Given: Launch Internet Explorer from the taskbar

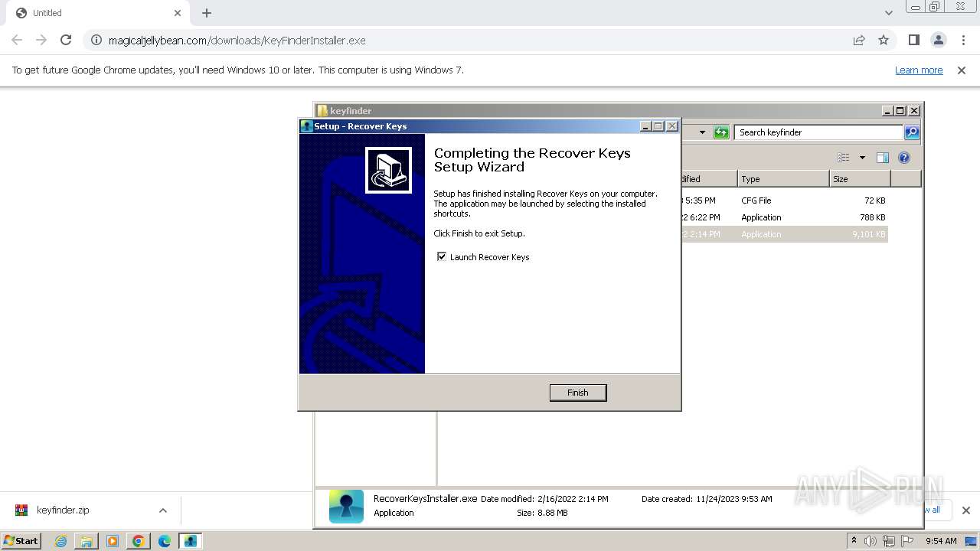Looking at the screenshot, I should point(60,541).
